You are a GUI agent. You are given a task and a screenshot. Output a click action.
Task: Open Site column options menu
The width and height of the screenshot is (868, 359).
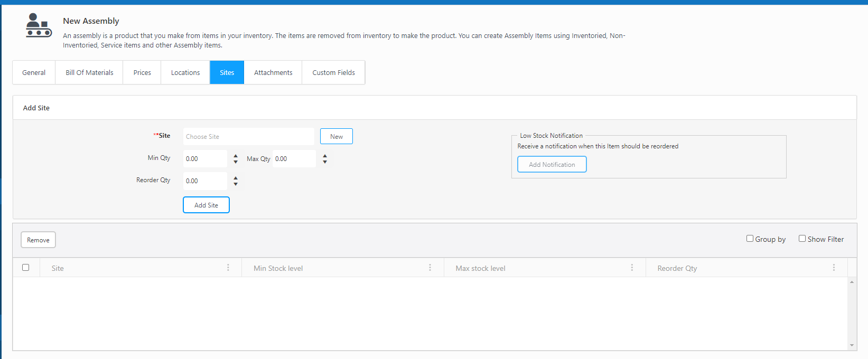coord(228,268)
